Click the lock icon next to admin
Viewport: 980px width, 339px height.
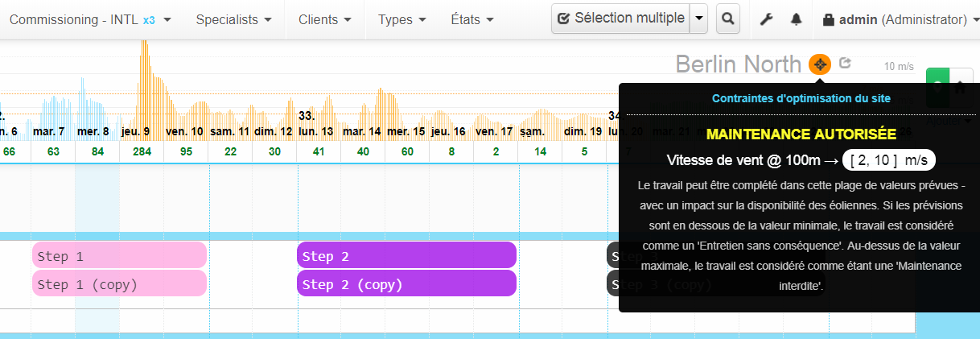828,19
